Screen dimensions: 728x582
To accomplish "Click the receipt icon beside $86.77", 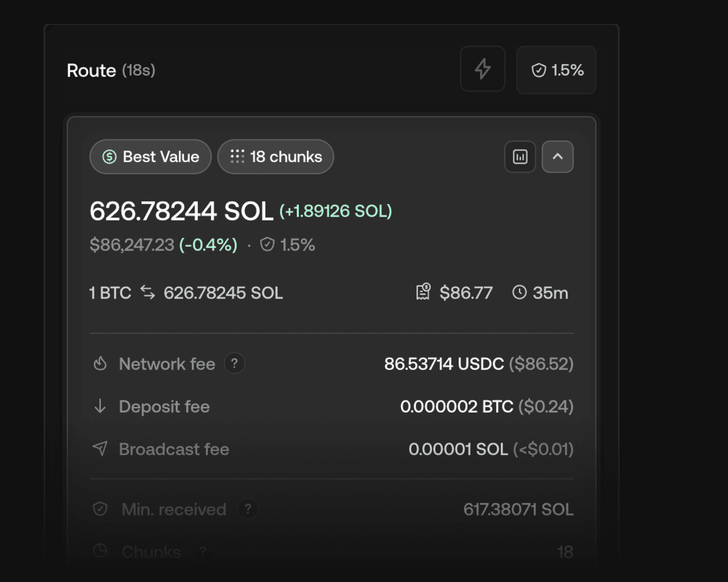I will click(x=423, y=292).
